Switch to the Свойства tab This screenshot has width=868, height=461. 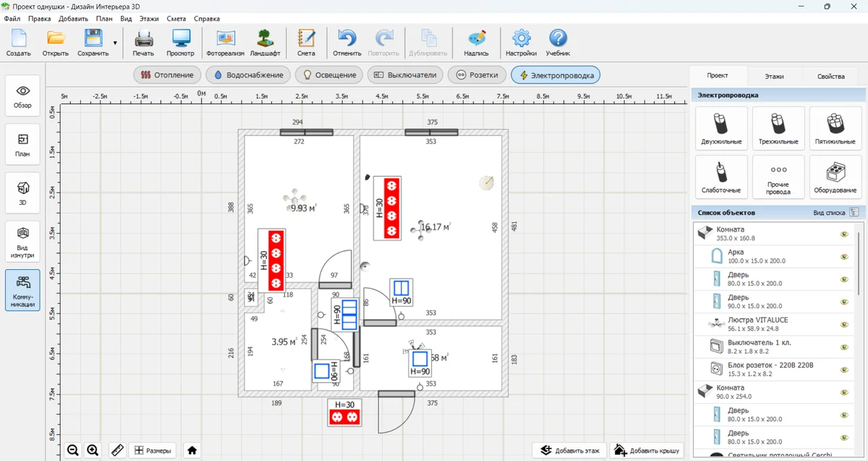tap(830, 76)
